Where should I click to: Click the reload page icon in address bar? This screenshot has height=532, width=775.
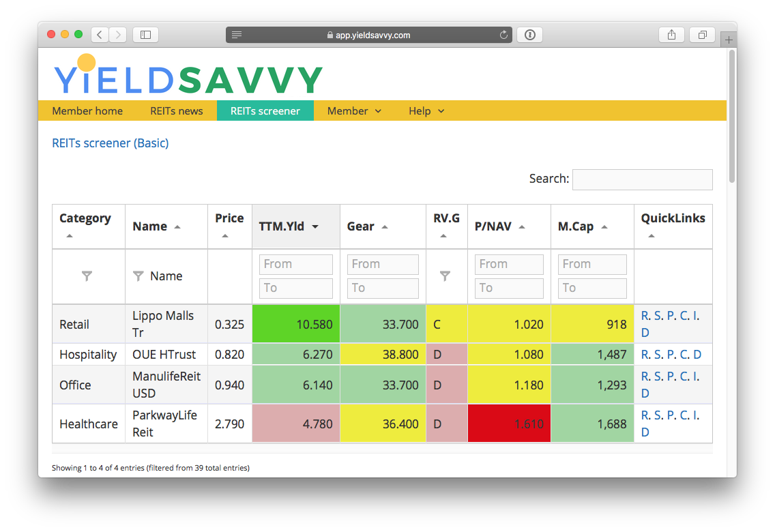coord(503,35)
